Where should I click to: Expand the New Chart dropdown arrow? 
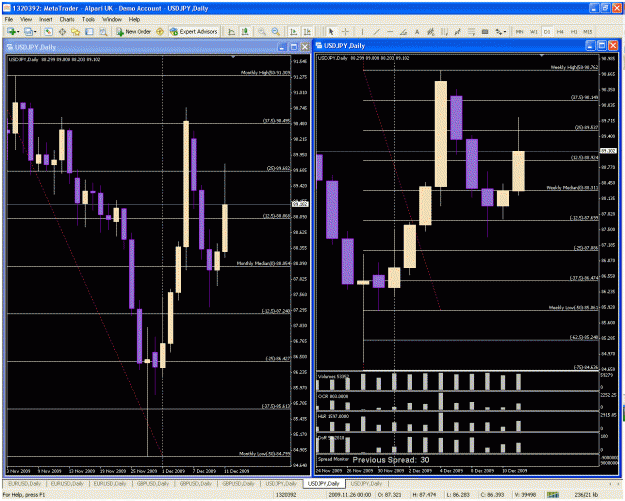(18, 31)
